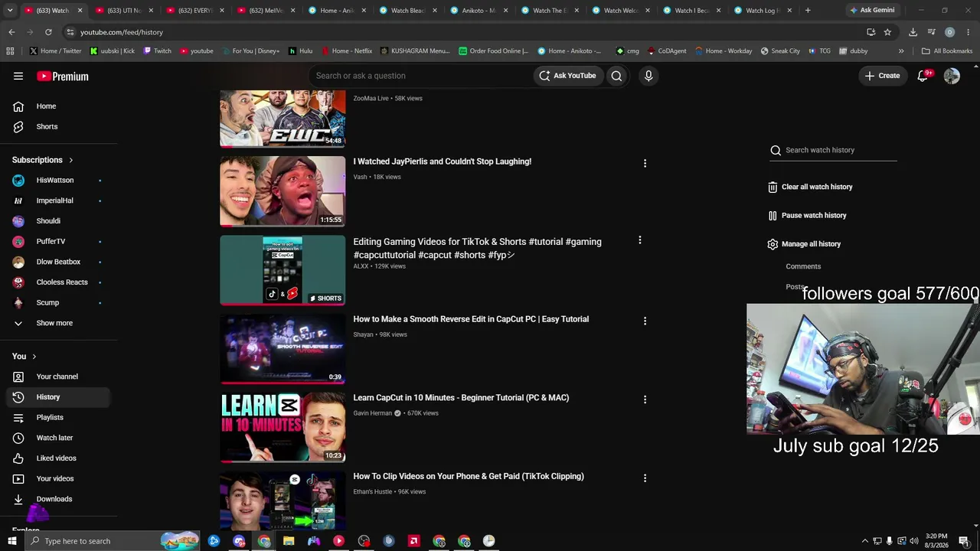980x551 pixels.
Task: Open the Windows Start menu
Action: [x=12, y=541]
